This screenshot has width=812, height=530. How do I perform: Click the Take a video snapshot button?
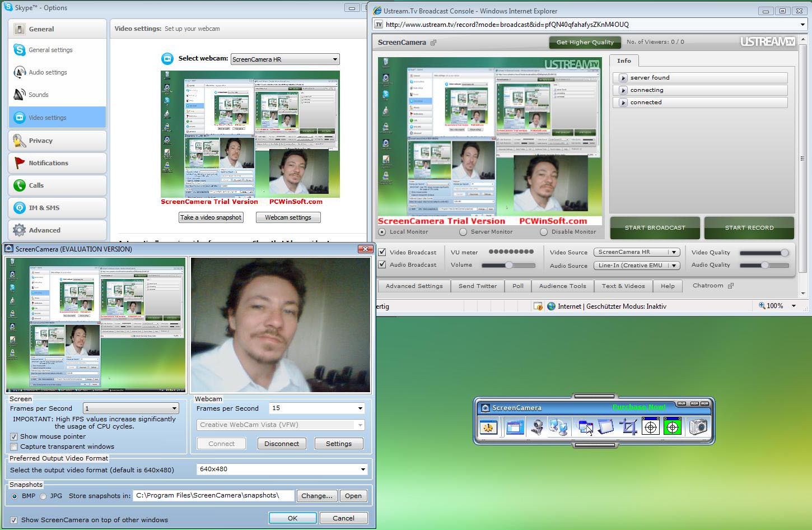pos(211,217)
